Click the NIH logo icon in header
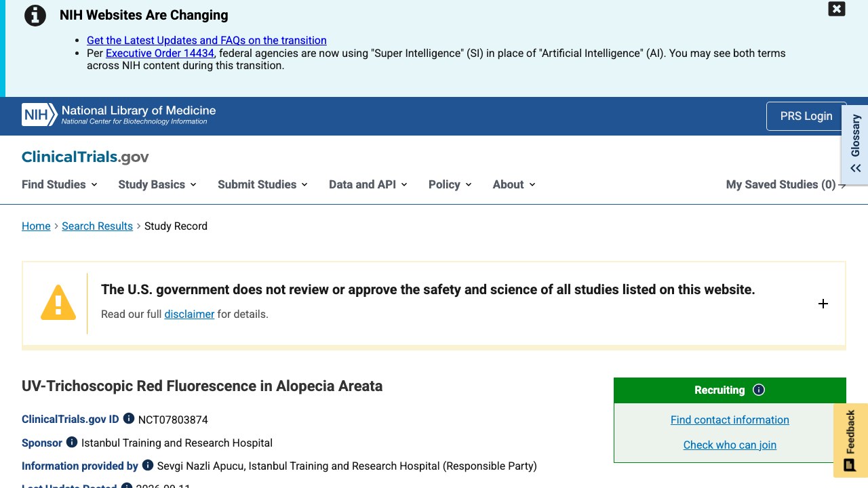 pyautogui.click(x=39, y=115)
